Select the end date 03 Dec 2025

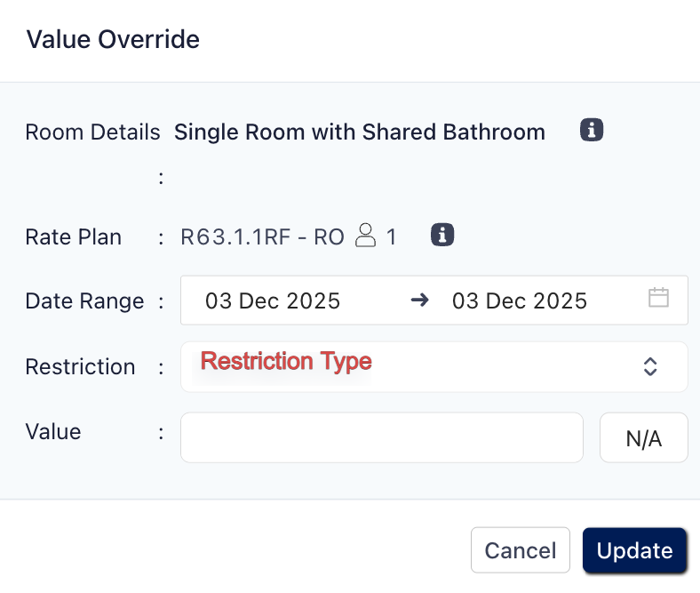click(x=520, y=301)
